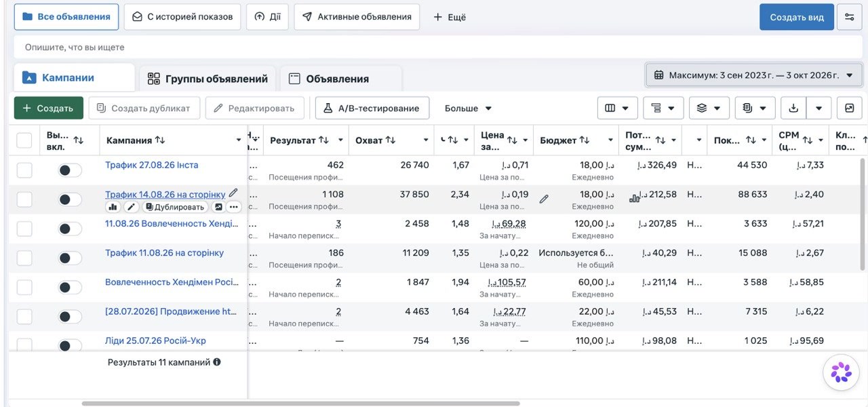Sort by the Результат column arrows

click(x=323, y=140)
